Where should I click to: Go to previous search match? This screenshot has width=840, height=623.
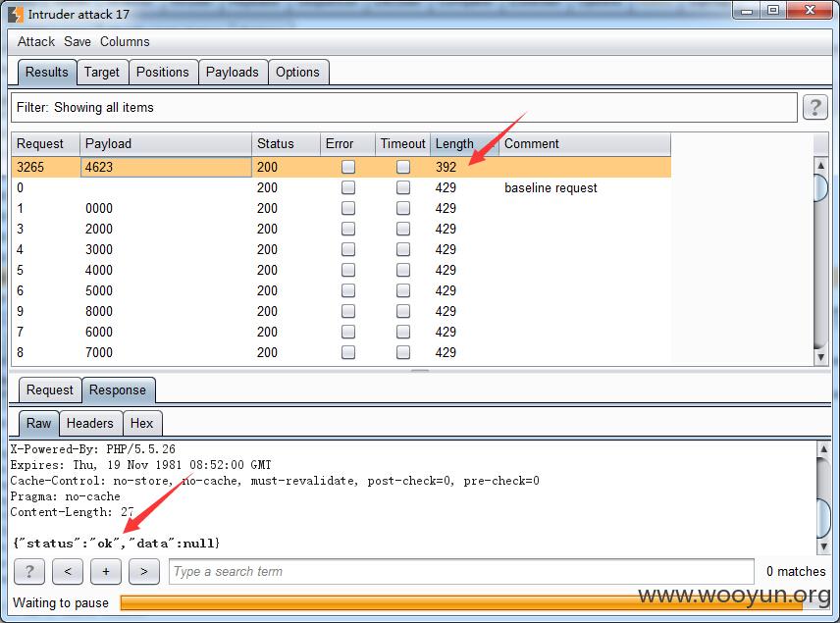tap(68, 572)
